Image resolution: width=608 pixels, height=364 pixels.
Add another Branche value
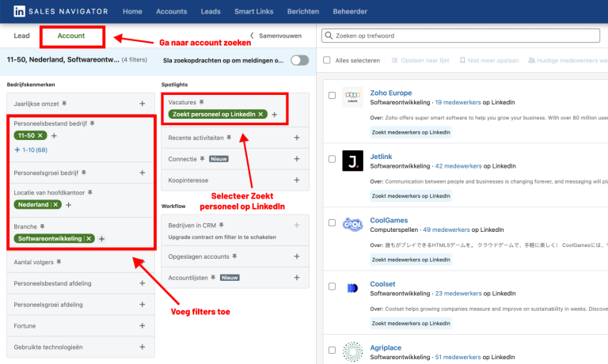tap(101, 239)
